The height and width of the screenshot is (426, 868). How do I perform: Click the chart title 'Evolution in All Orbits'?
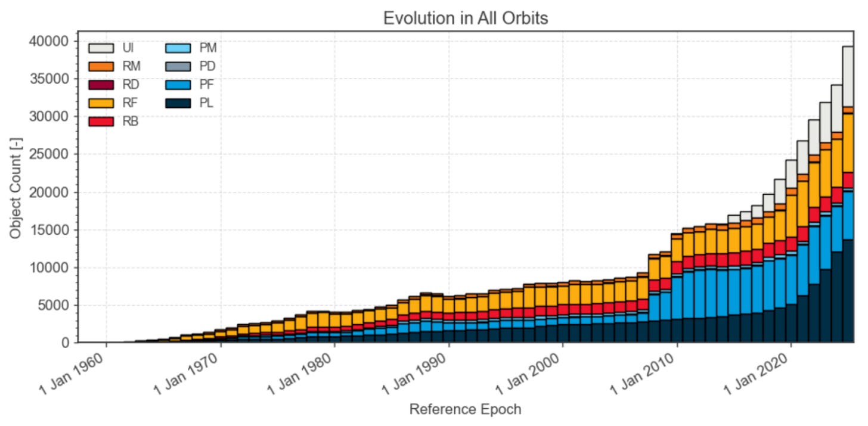466,18
